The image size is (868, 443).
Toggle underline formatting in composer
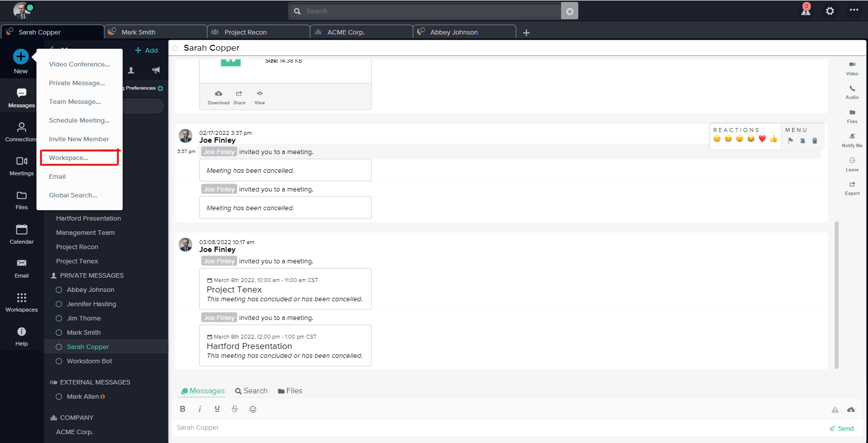point(217,409)
